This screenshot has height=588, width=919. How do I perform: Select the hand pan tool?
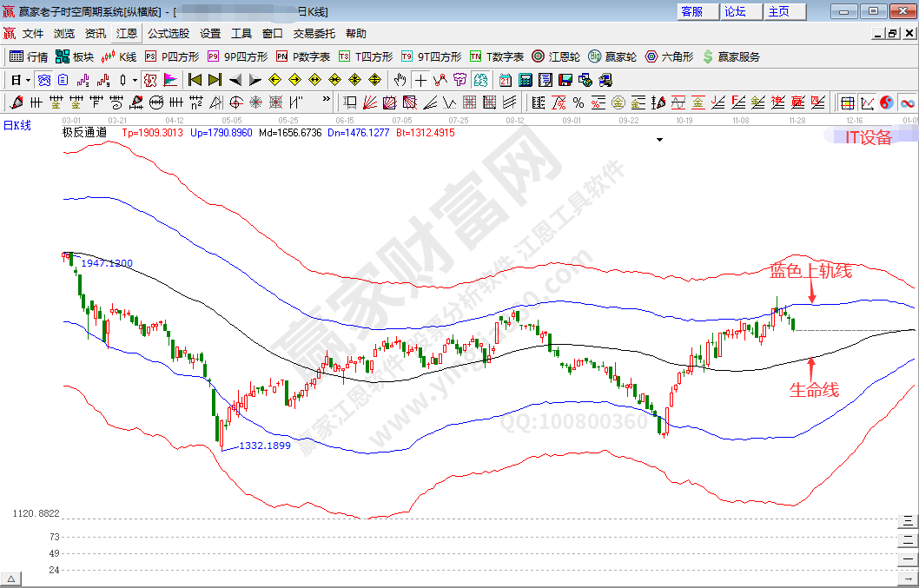(400, 80)
